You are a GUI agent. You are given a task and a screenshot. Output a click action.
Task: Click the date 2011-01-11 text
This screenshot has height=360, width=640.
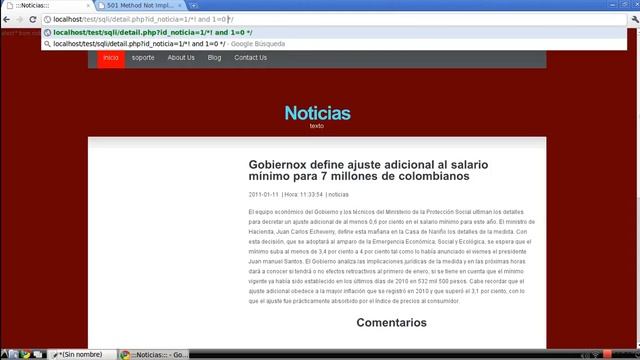[263, 195]
